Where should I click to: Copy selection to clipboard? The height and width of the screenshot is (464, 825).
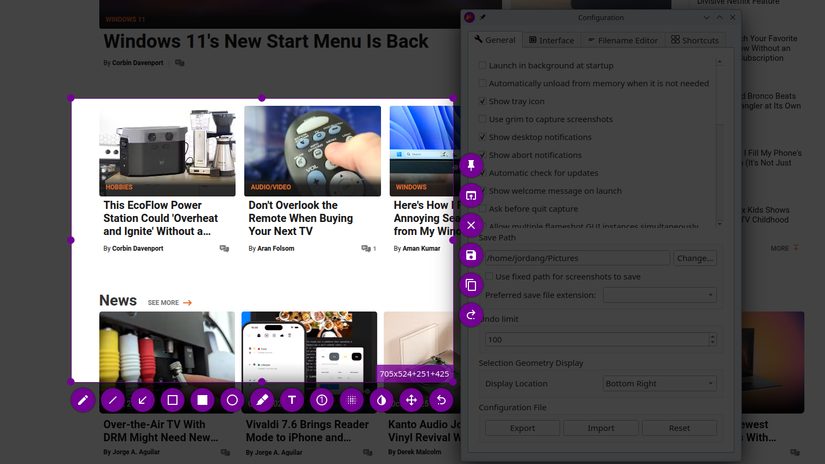[471, 285]
